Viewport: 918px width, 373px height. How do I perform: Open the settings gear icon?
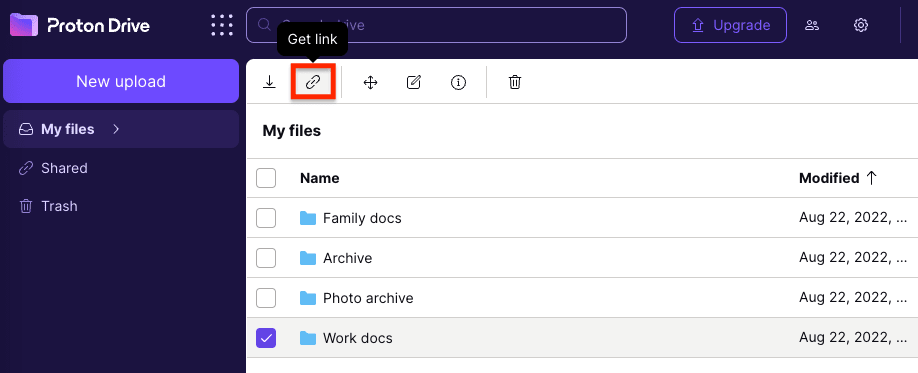click(861, 25)
